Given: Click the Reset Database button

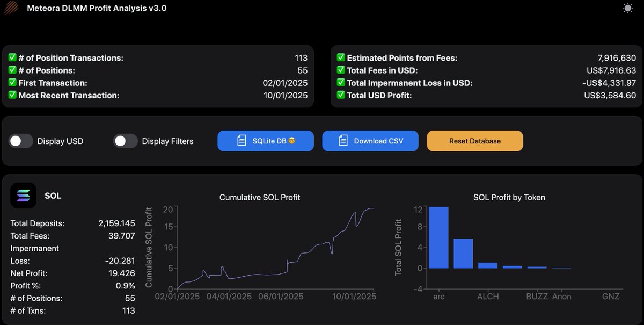Looking at the screenshot, I should click(475, 141).
